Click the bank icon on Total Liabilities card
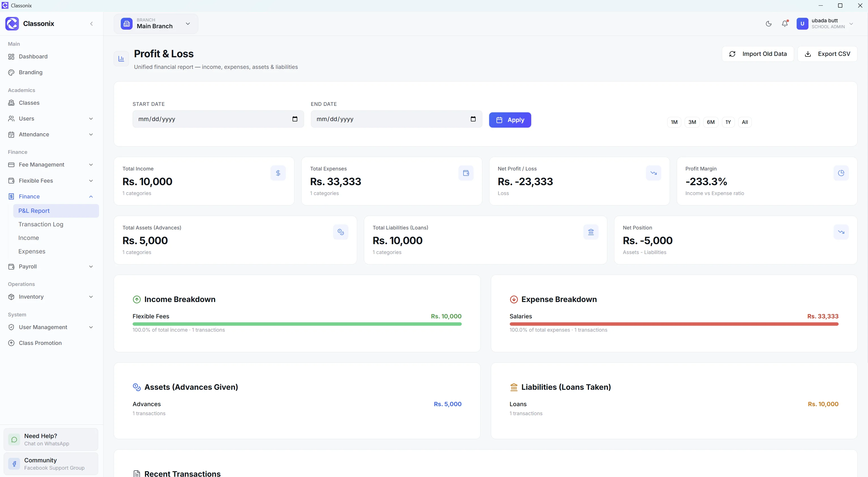This screenshot has height=477, width=868. 591,232
